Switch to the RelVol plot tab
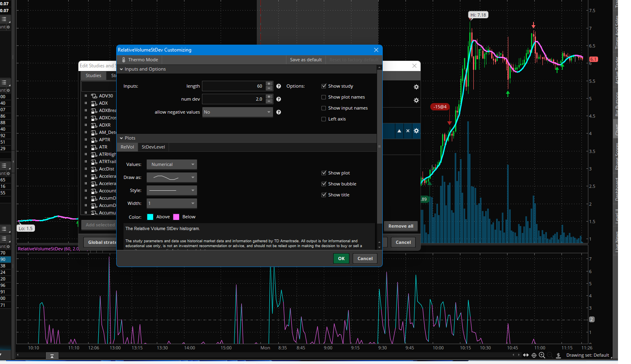The height and width of the screenshot is (364, 631). [127, 147]
